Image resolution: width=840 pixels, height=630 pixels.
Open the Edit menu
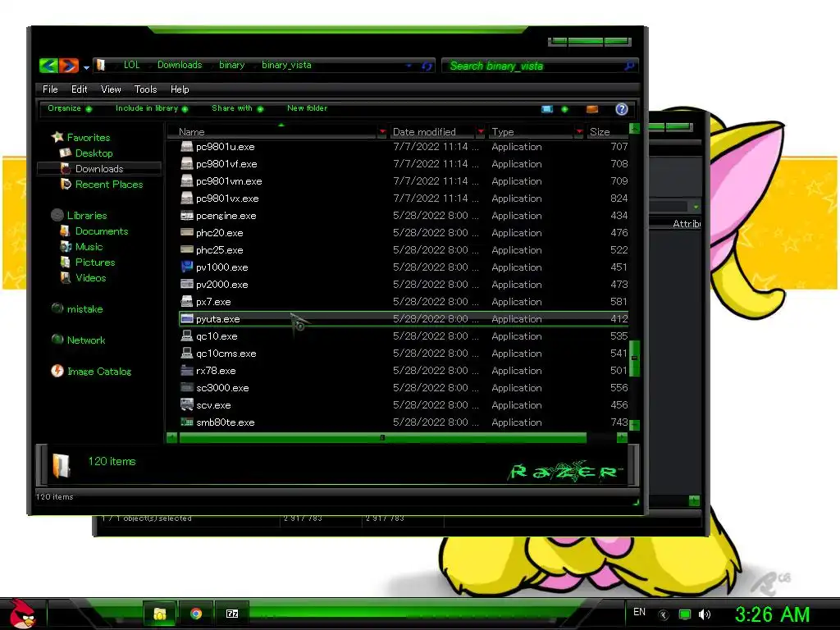coord(80,89)
